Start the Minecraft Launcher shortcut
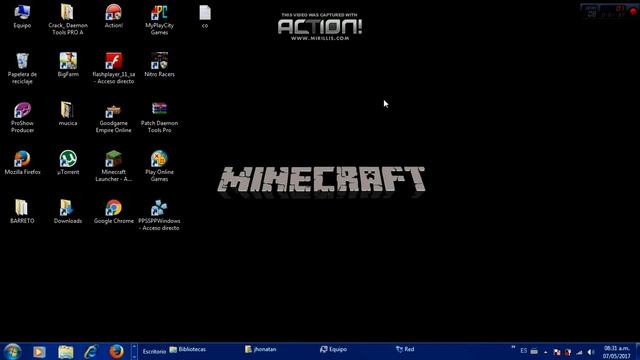The height and width of the screenshot is (360, 640). [113, 166]
